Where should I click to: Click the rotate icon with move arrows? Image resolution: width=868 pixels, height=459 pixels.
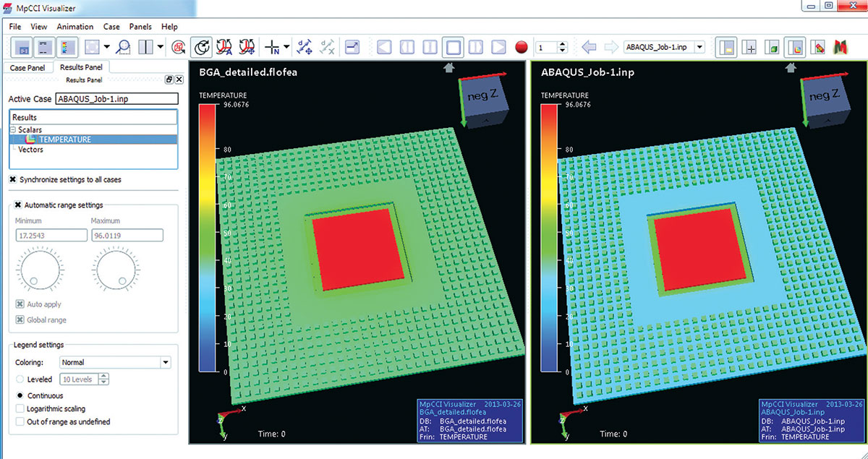tap(247, 48)
